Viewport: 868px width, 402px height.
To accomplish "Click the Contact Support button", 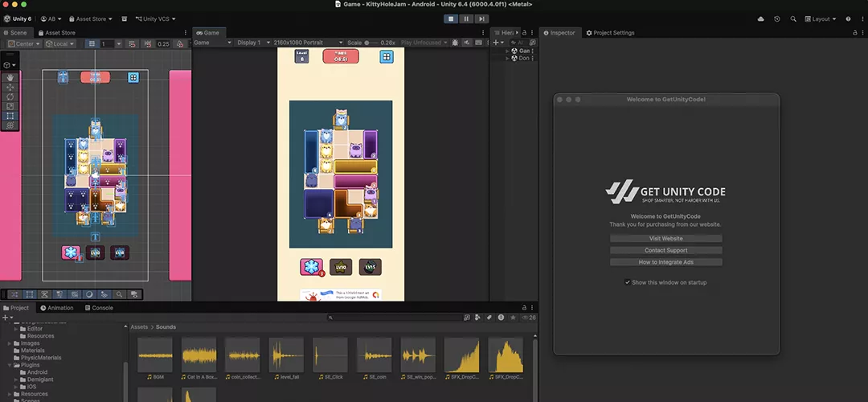I will [x=665, y=251].
